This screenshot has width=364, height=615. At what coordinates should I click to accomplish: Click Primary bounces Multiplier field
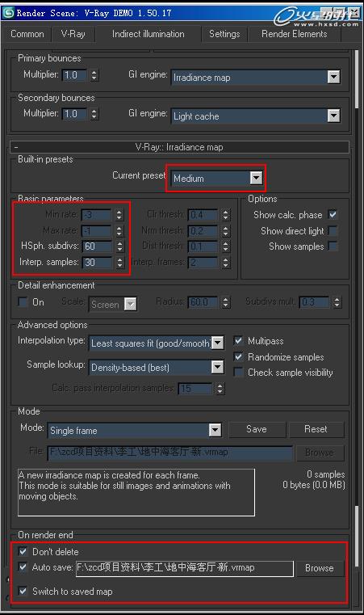click(75, 75)
